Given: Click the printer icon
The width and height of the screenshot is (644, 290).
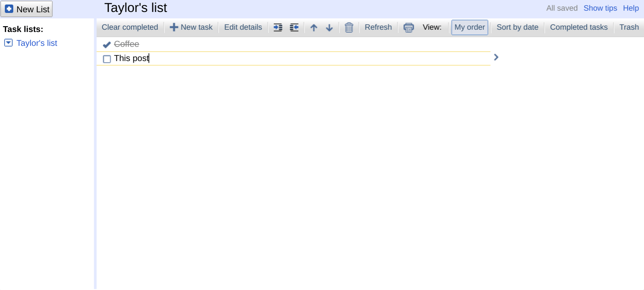Looking at the screenshot, I should coord(408,27).
